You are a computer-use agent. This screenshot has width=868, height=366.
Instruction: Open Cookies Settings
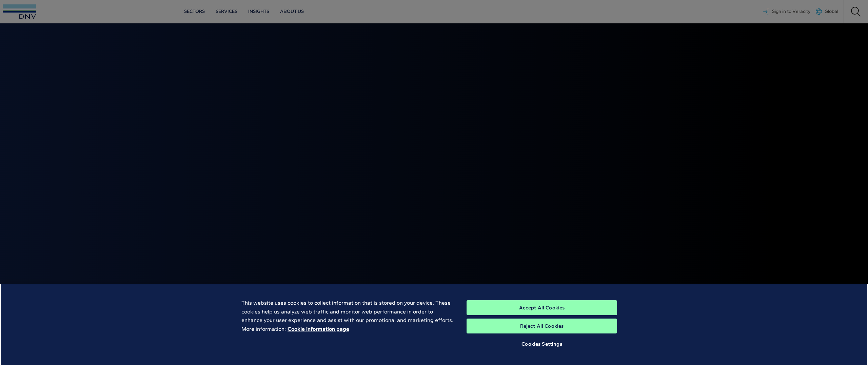pos(541,344)
